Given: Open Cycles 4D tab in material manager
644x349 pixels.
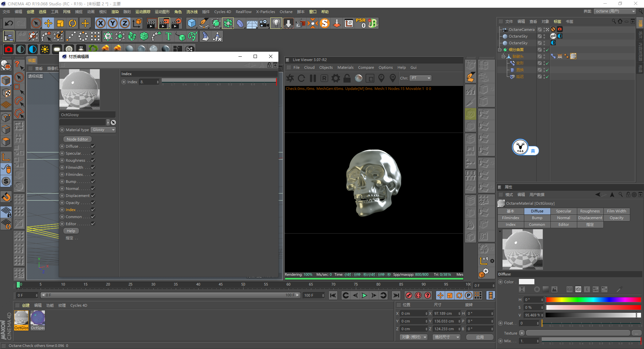Looking at the screenshot, I should (x=79, y=305).
